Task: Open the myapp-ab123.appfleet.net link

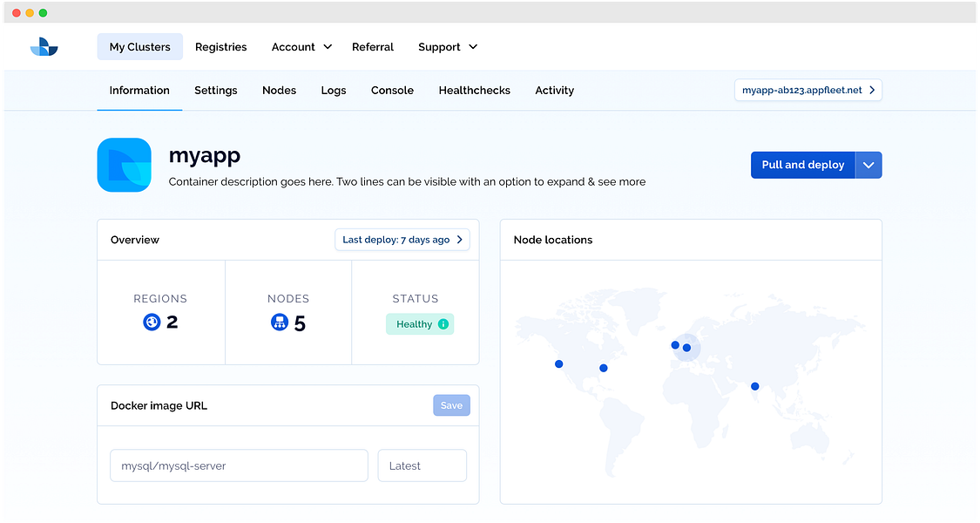Action: [x=808, y=90]
